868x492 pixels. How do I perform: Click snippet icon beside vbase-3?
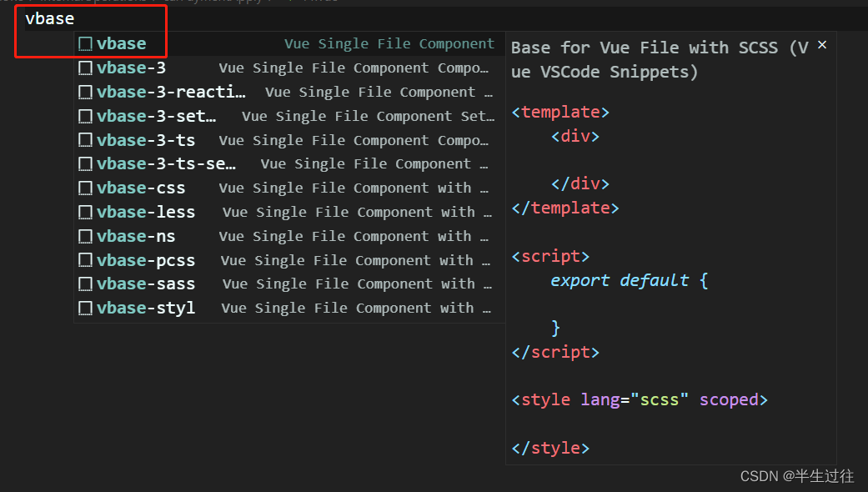[x=85, y=68]
